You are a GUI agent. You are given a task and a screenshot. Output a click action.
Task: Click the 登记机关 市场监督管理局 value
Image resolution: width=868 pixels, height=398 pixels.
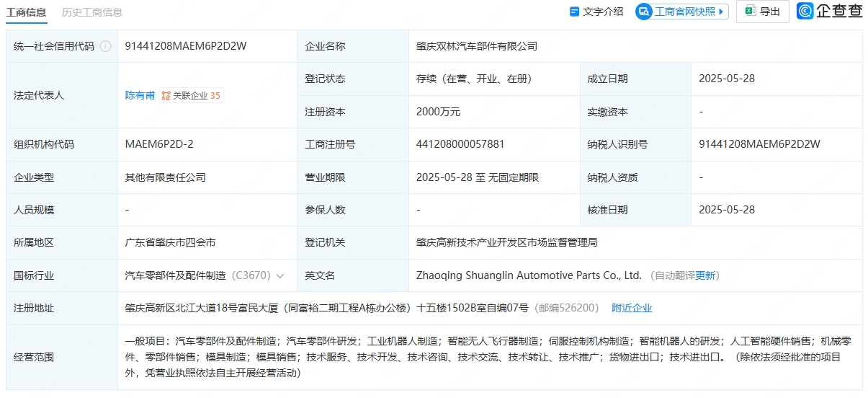tap(506, 242)
